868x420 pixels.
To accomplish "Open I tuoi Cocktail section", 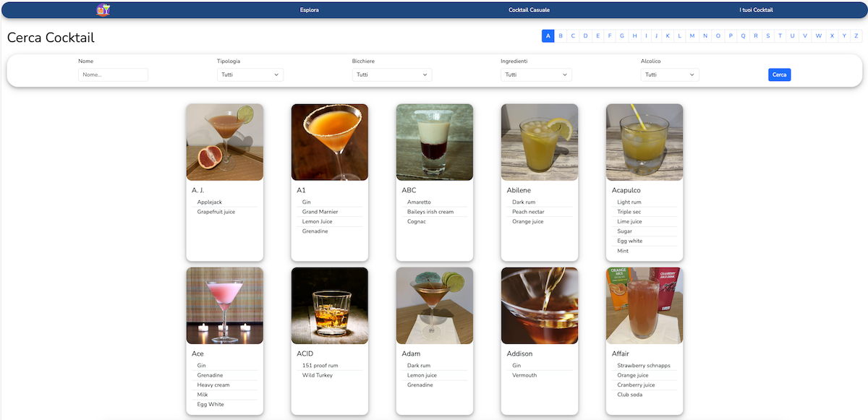I will tap(756, 10).
